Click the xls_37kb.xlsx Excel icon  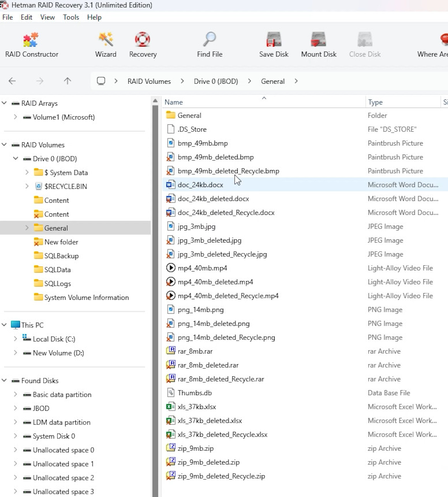(x=171, y=406)
